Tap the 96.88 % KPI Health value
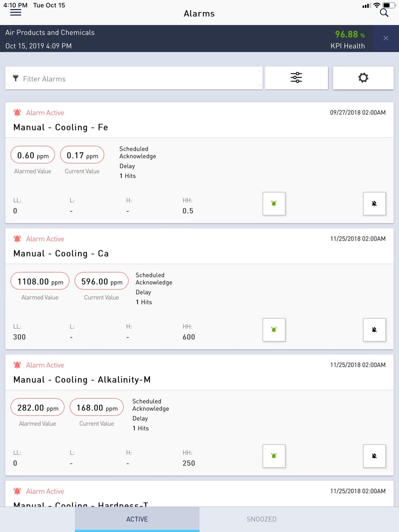Viewport: 399px width, 532px height. [350, 34]
